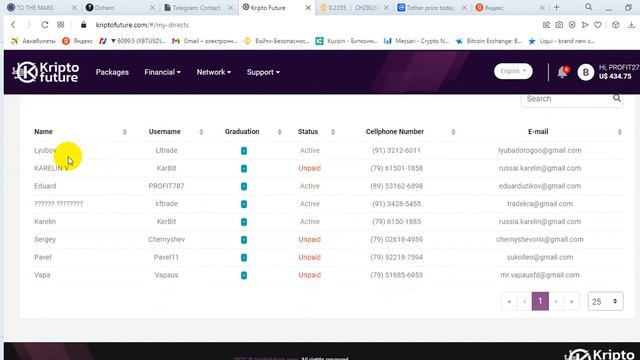The image size is (640, 360).
Task: Go to last page double-arrow button
Action: point(571,302)
